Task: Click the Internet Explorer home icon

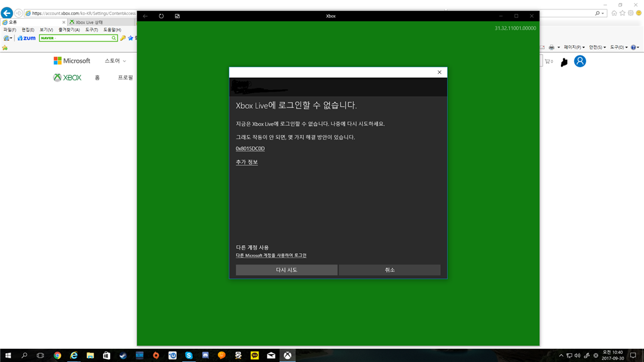Action: pos(614,13)
